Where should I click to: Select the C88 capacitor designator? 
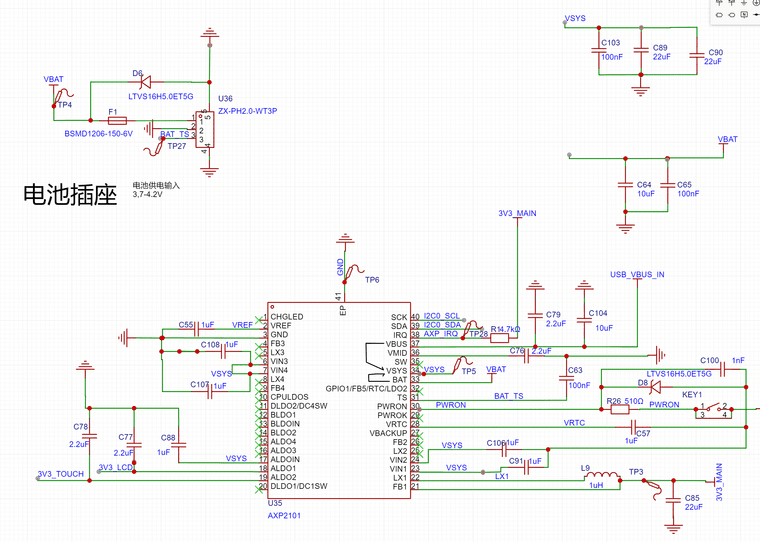click(168, 438)
